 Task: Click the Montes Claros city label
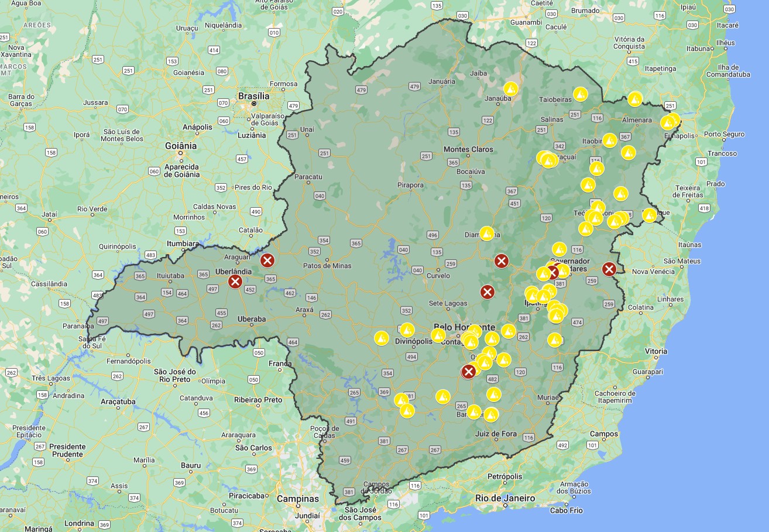[x=468, y=149]
